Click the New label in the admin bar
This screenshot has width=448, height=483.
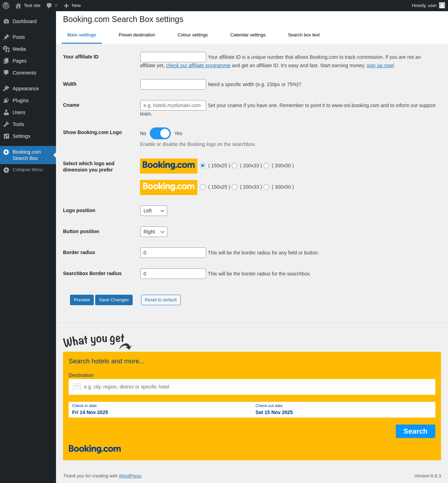[76, 6]
